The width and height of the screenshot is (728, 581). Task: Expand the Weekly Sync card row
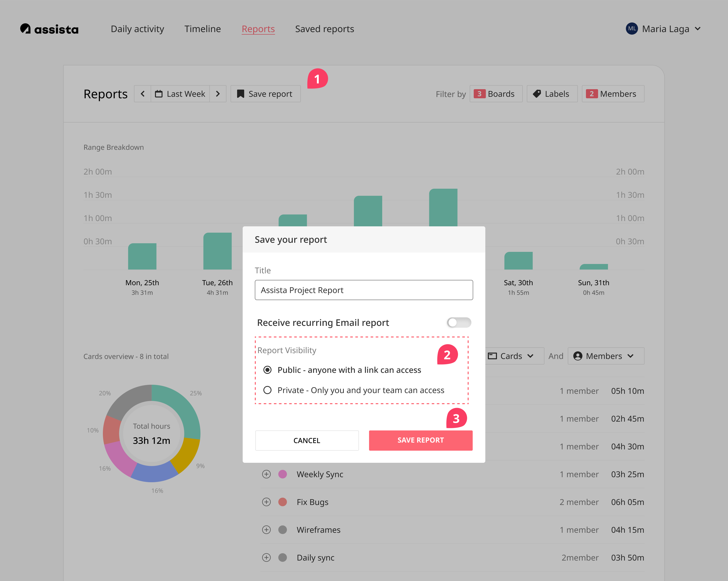point(266,474)
